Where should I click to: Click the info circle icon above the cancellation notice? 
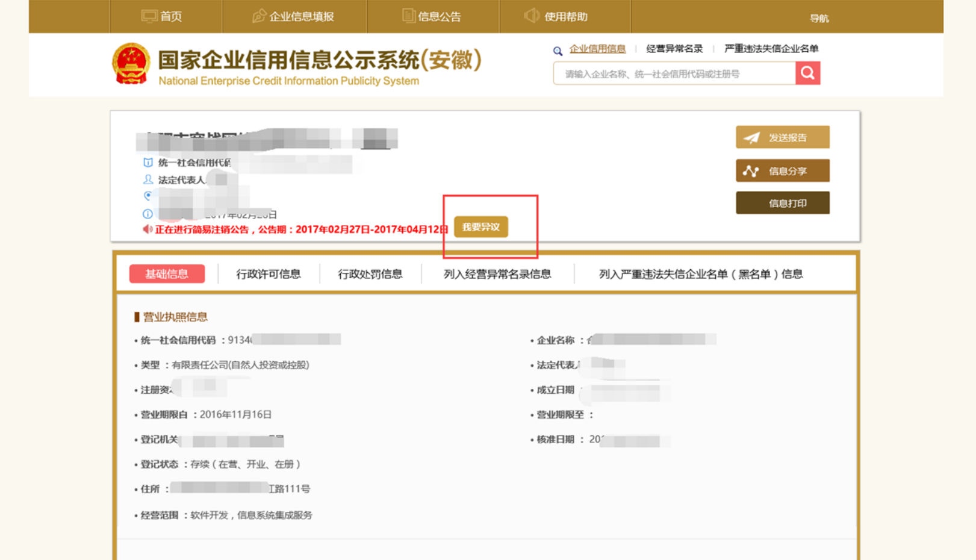(148, 214)
